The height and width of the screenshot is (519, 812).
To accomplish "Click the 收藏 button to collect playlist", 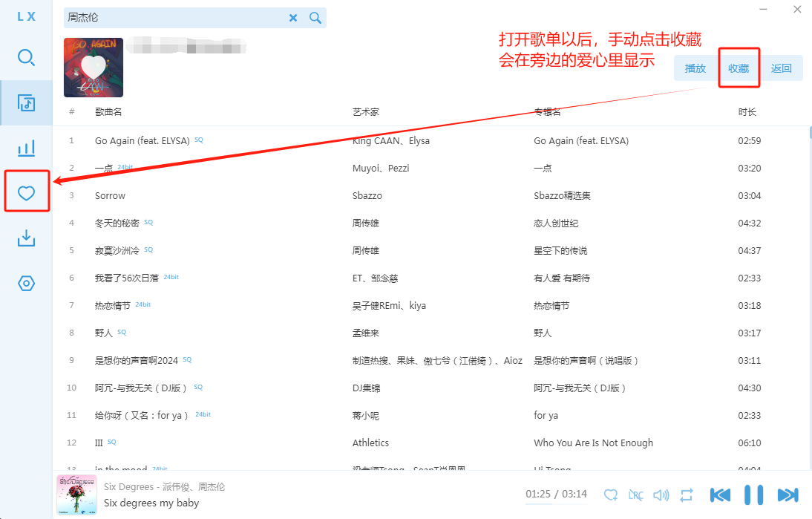I will click(739, 68).
